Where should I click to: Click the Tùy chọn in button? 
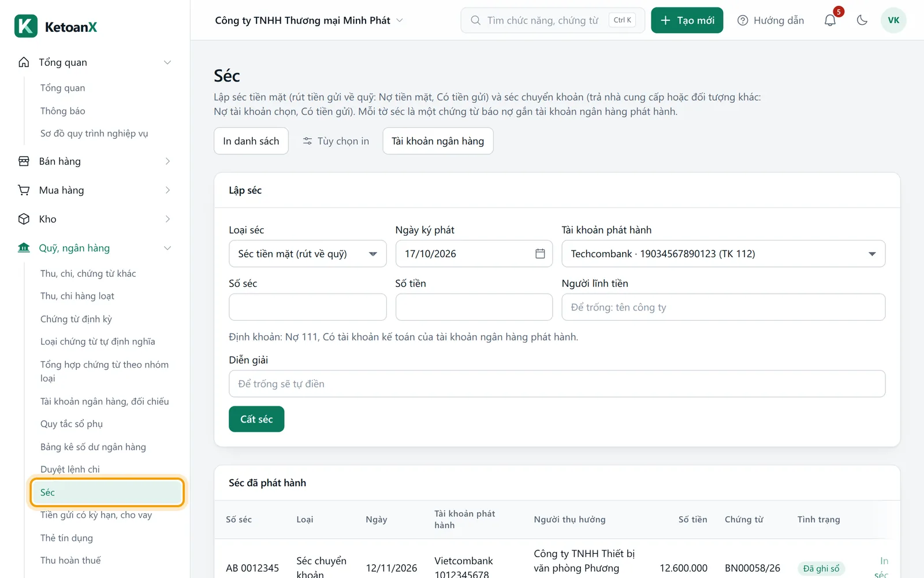click(336, 141)
